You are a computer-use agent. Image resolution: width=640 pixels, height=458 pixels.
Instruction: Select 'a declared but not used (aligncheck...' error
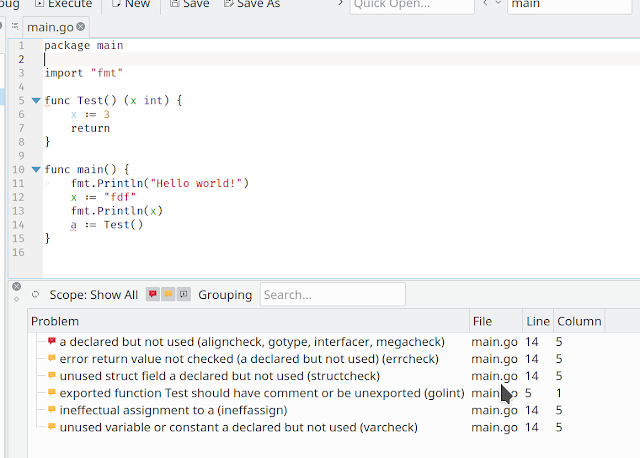252,342
